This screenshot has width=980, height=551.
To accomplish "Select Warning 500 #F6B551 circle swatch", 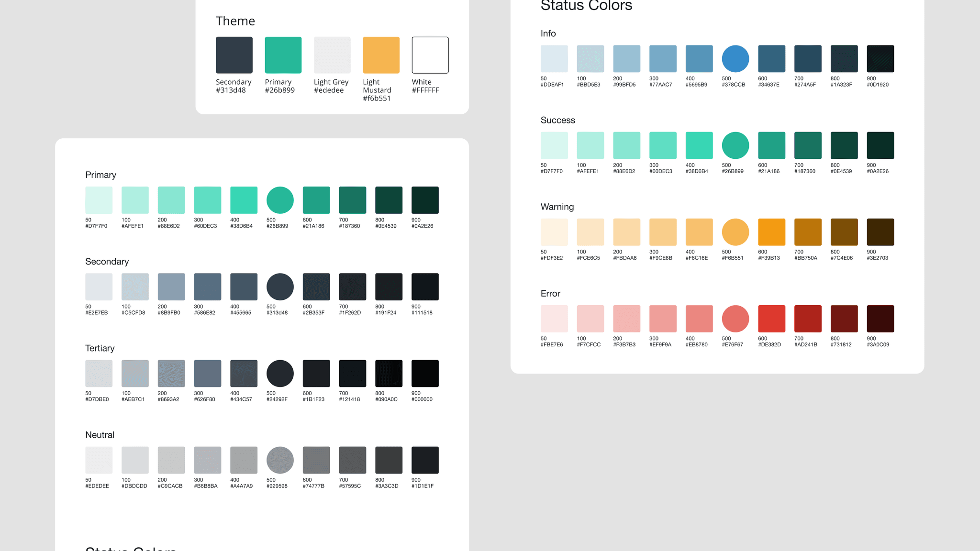I will [735, 231].
